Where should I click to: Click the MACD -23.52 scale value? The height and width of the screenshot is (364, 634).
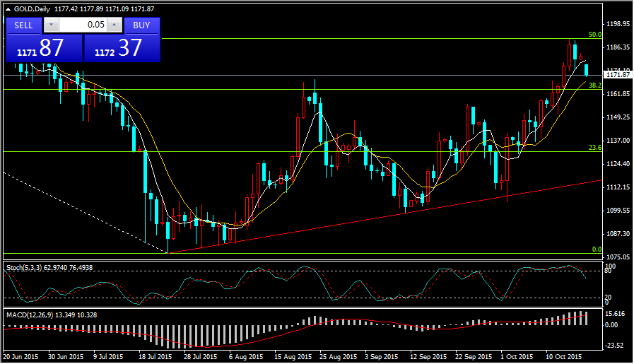coord(615,346)
